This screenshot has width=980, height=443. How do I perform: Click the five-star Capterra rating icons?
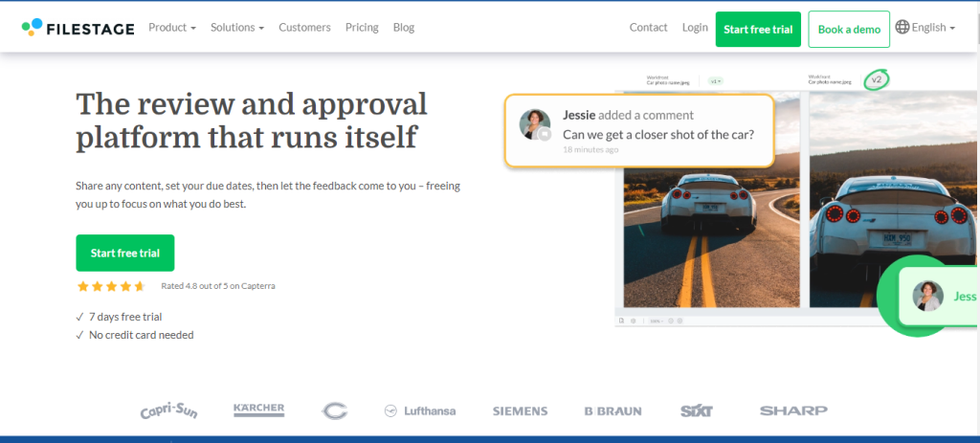(111, 286)
